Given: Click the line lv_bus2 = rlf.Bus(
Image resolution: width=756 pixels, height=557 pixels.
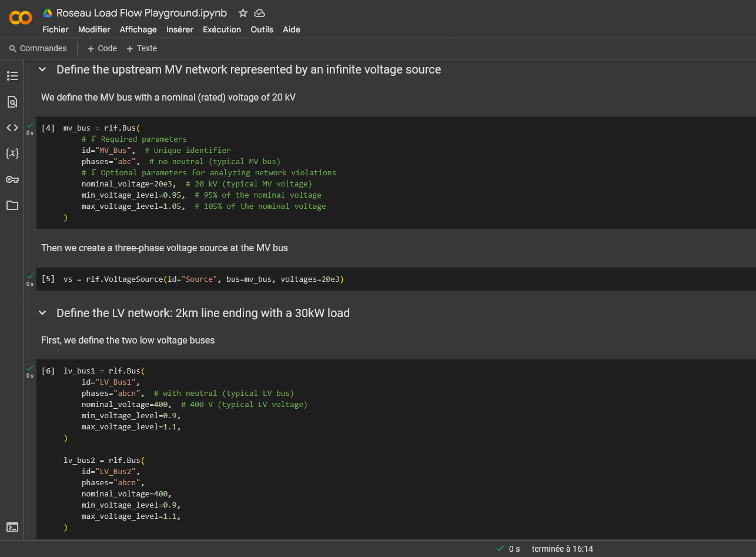Looking at the screenshot, I should [104, 460].
